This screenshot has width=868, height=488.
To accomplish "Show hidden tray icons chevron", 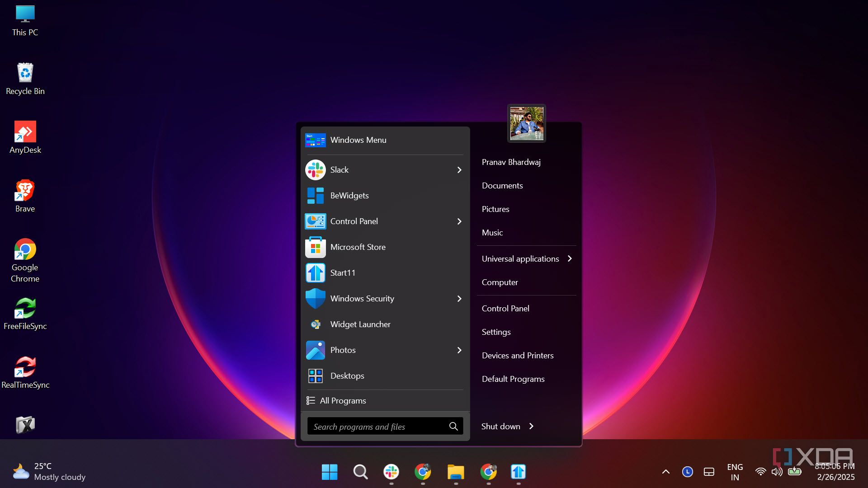I will 666,472.
